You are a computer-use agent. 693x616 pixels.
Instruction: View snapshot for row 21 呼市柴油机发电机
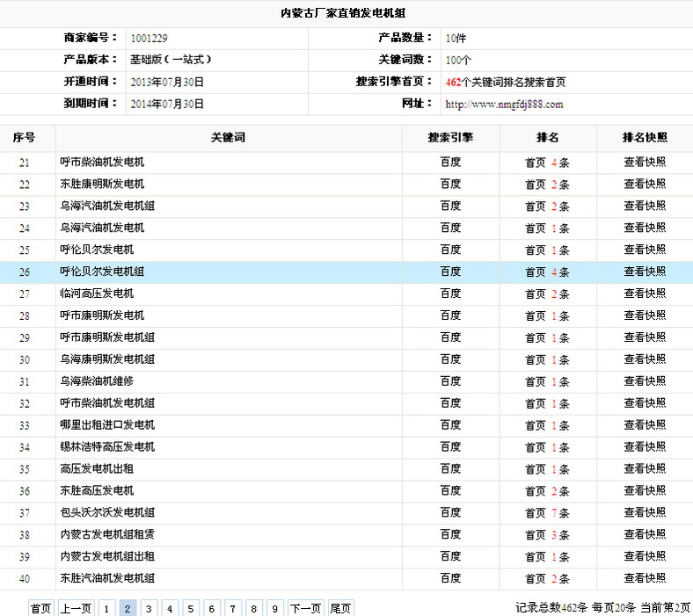[x=645, y=162]
